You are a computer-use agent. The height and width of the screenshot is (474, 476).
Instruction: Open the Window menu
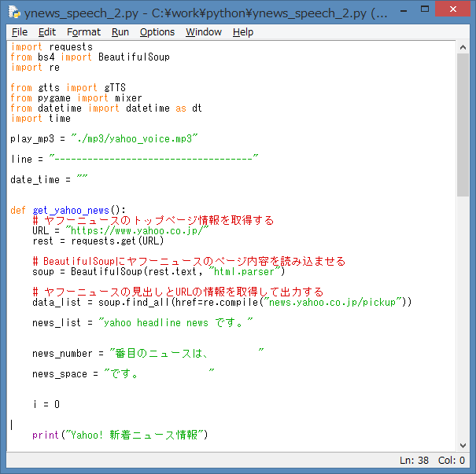(x=204, y=32)
